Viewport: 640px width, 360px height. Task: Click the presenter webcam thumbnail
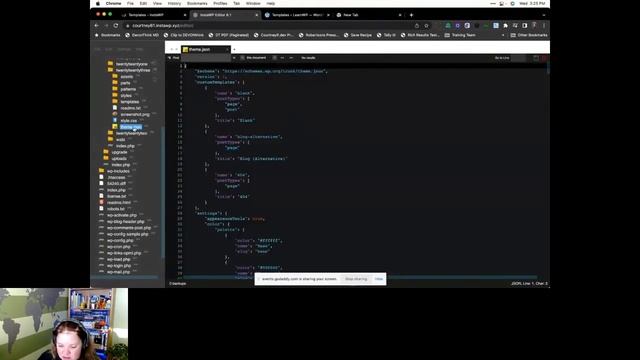point(64,324)
